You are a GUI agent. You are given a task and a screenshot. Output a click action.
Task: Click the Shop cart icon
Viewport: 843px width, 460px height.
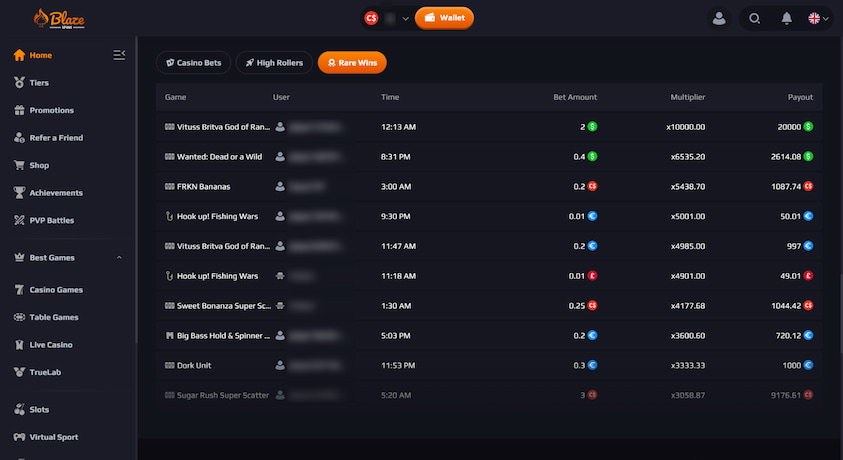pos(19,165)
